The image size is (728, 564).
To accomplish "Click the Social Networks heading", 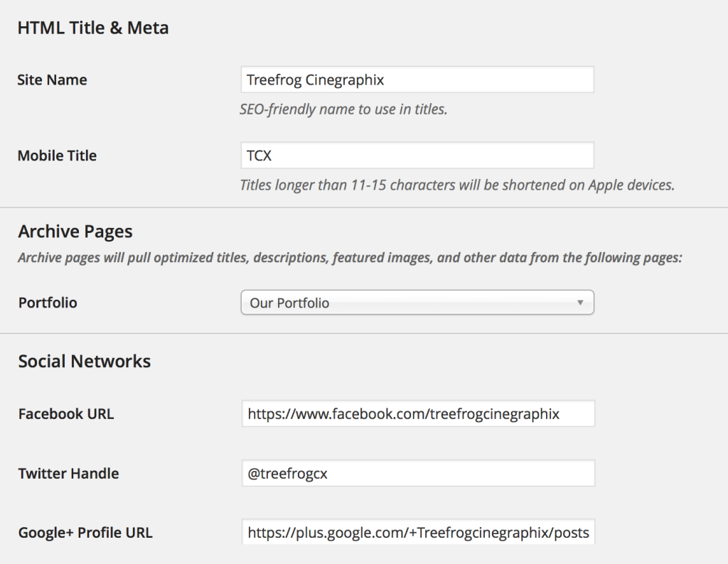I will [x=83, y=360].
